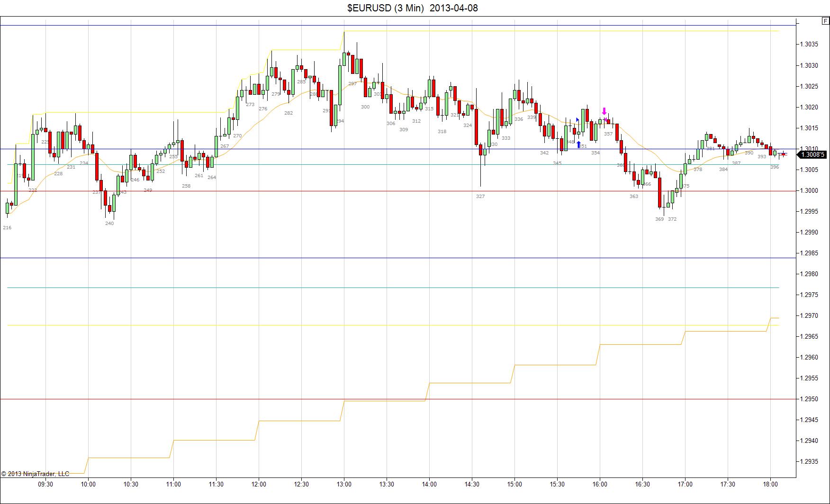The width and height of the screenshot is (830, 504).
Task: Click the 1.2935 price axis label
Action: [x=809, y=461]
